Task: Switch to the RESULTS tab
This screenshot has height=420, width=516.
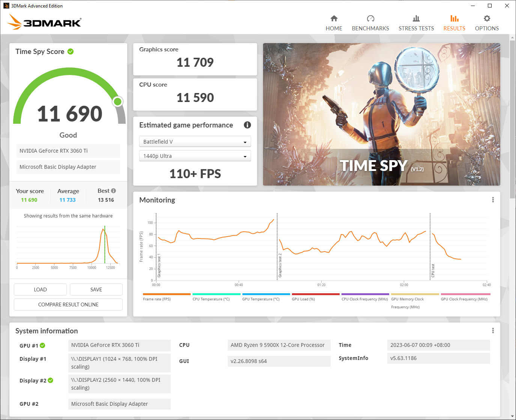Action: coord(454,28)
